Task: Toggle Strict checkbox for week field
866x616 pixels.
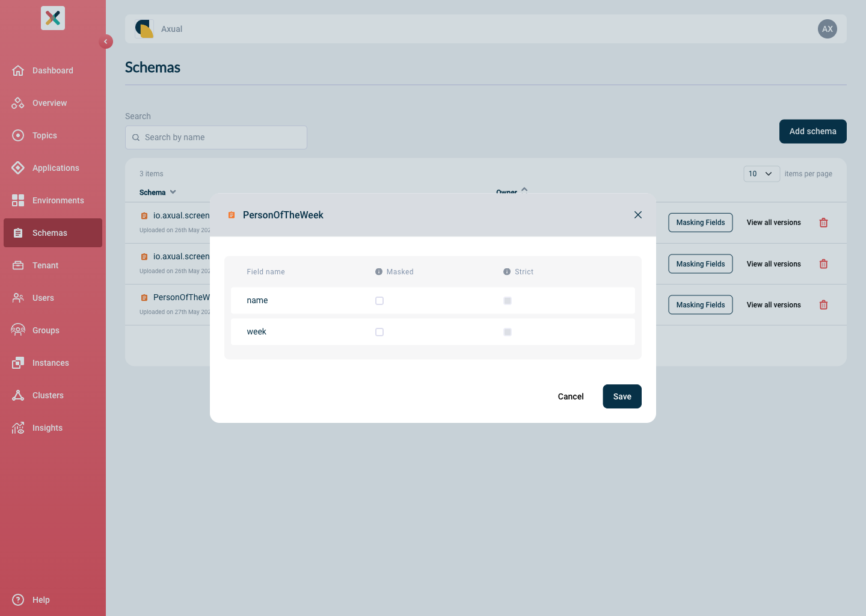Action: pos(508,332)
